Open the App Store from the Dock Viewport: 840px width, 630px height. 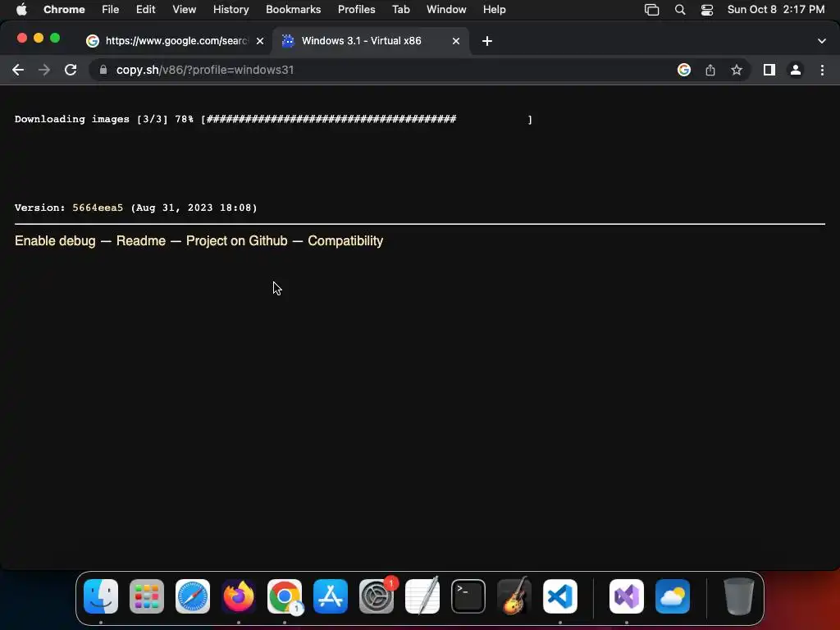click(x=331, y=596)
